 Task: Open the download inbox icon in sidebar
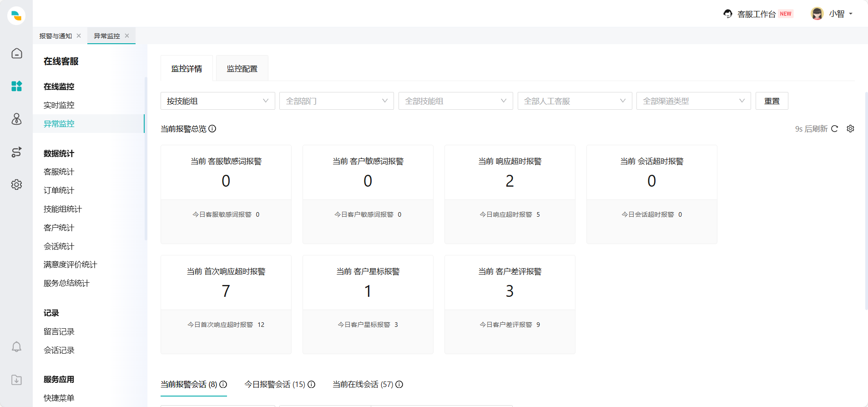click(16, 380)
